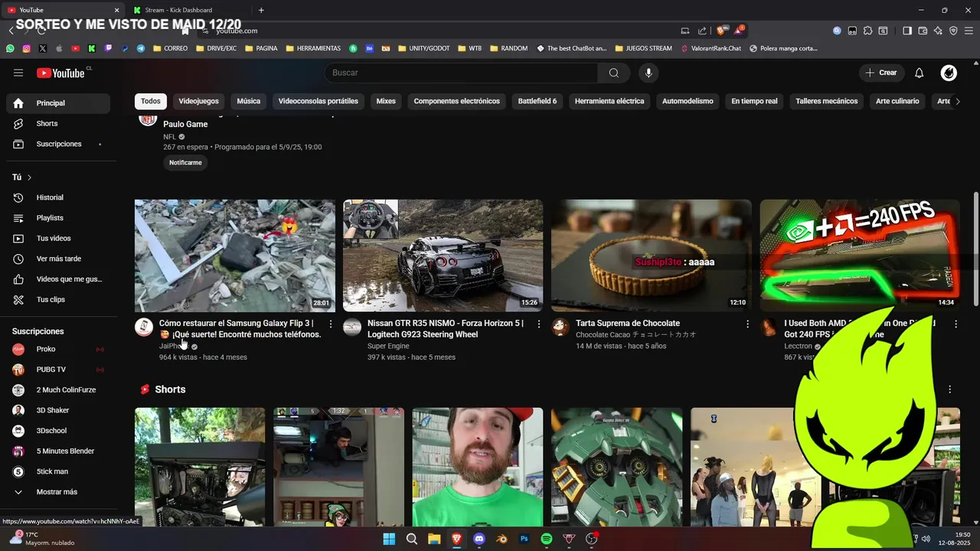Select the Battlefield 6 filter chip
Viewport: 980px width, 551px height.
[537, 101]
